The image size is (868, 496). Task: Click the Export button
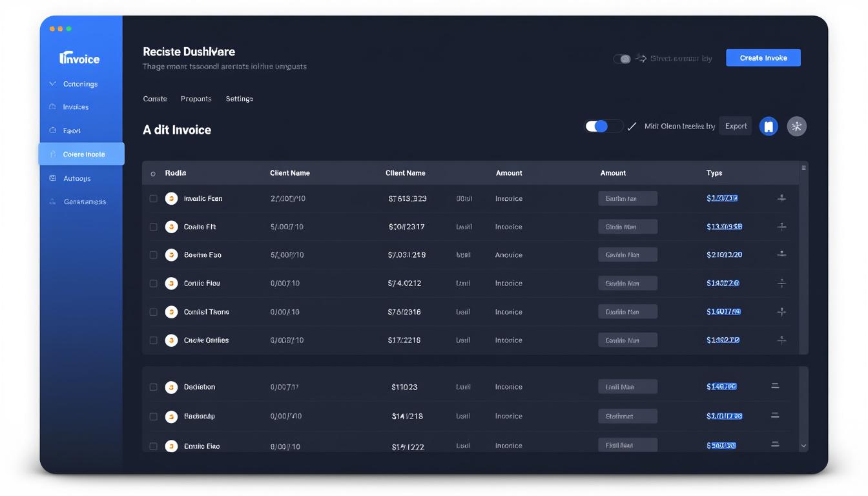(x=736, y=126)
